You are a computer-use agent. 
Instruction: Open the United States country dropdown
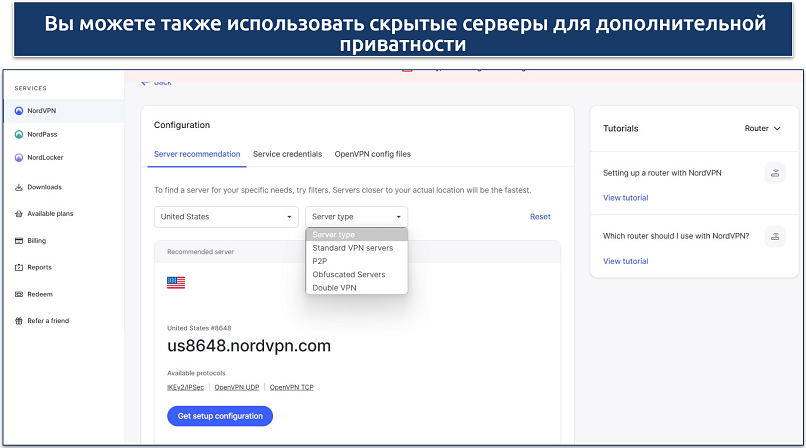pos(226,217)
